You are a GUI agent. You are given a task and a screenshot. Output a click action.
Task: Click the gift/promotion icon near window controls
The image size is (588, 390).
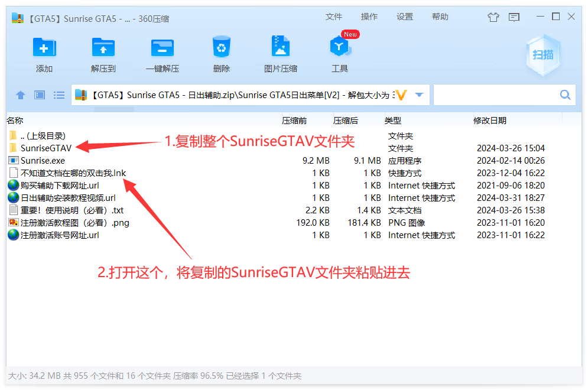coord(493,17)
